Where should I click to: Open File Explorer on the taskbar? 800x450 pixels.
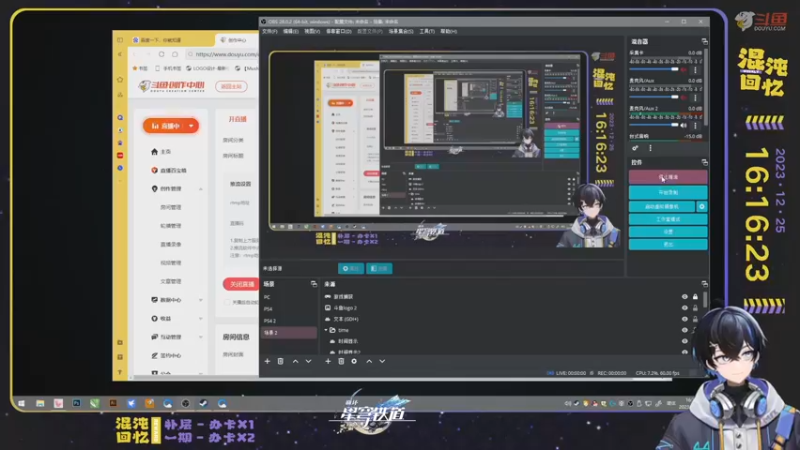pyautogui.click(x=40, y=403)
